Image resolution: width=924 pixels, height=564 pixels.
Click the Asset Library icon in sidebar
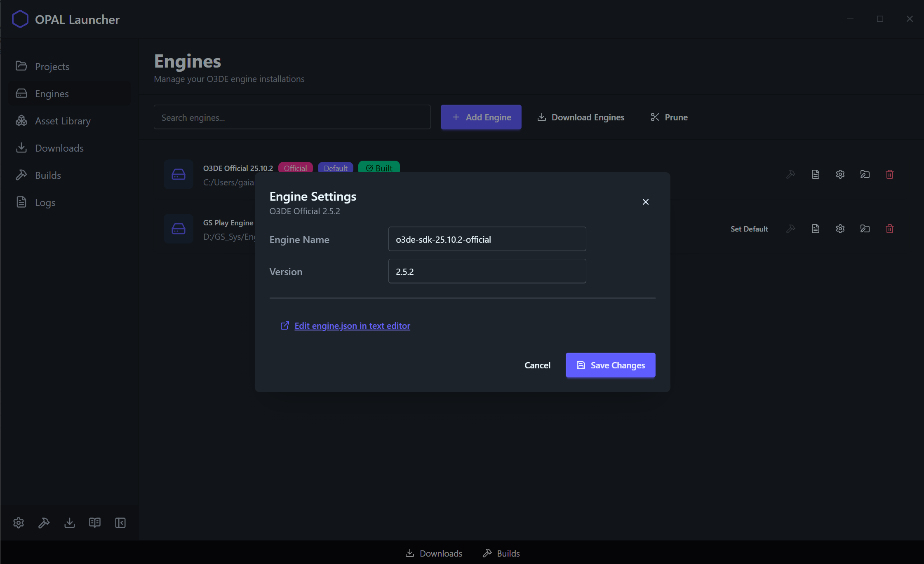coord(21,121)
